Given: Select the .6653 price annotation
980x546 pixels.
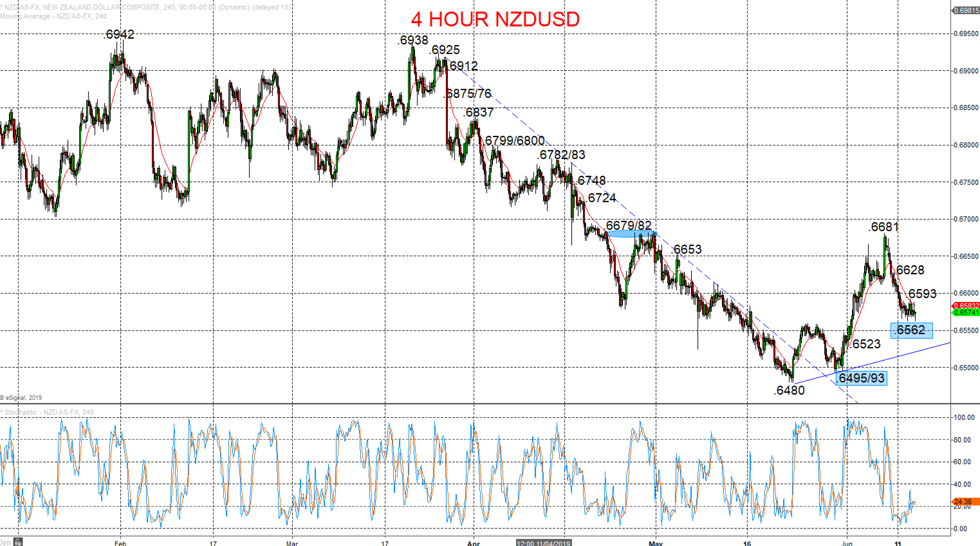Looking at the screenshot, I should tap(686, 249).
